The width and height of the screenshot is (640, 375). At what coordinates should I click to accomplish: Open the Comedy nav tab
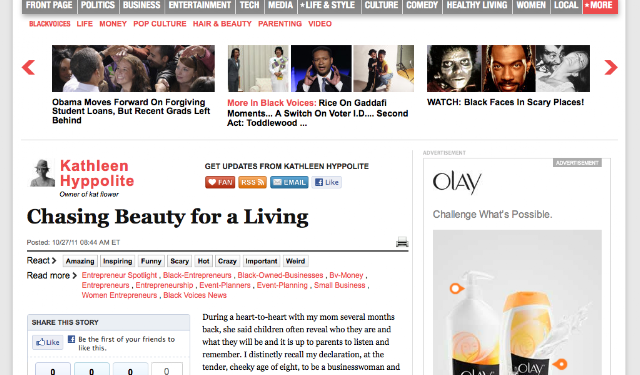pos(422,5)
